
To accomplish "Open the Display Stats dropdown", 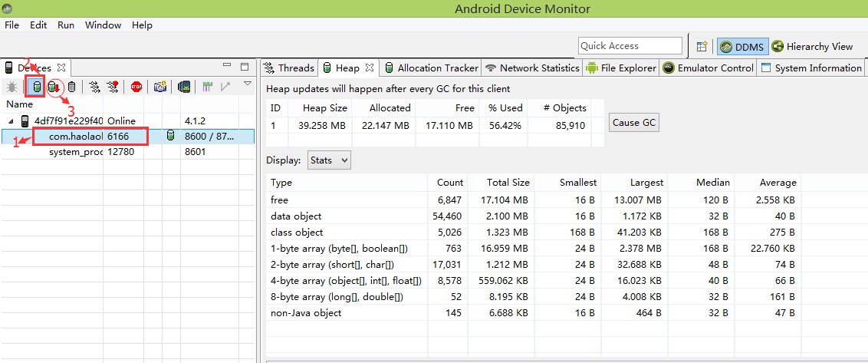I will click(x=329, y=160).
